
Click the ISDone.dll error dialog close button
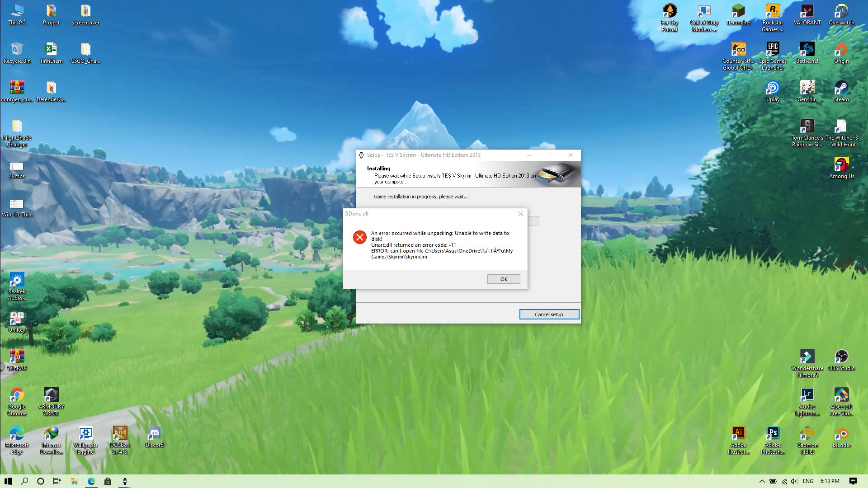(x=520, y=213)
